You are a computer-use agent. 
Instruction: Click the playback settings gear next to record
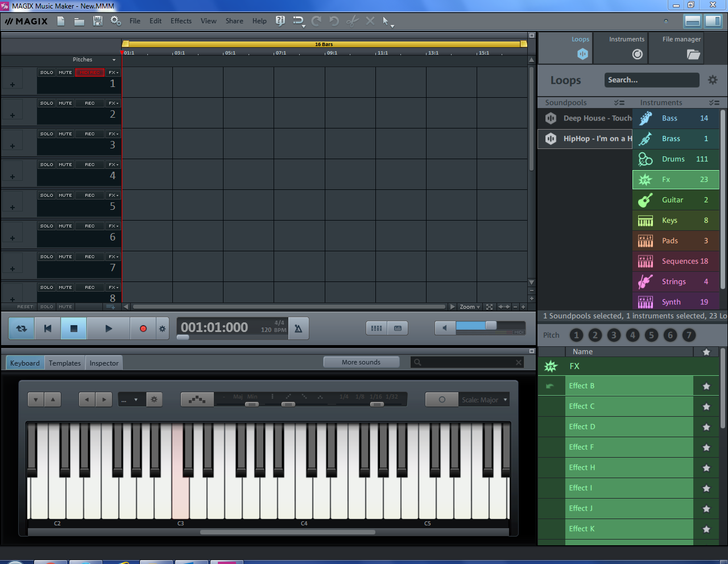(x=162, y=329)
